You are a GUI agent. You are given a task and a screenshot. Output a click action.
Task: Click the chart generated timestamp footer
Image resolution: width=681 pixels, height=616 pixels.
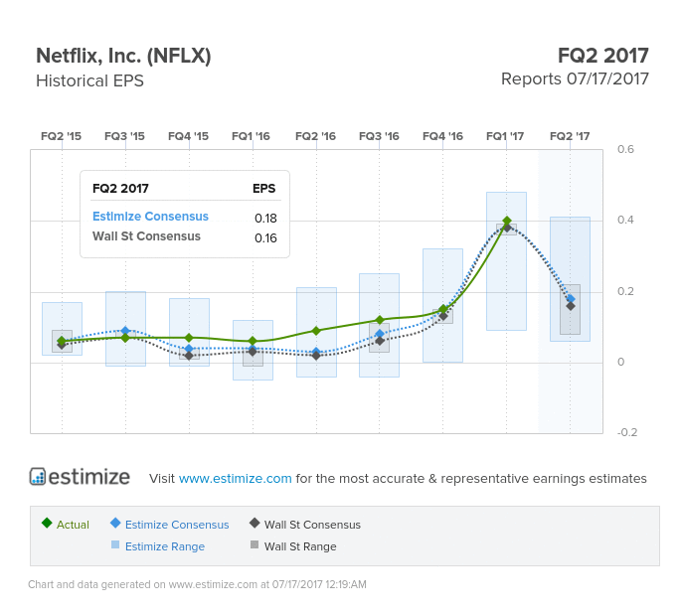[x=197, y=584]
